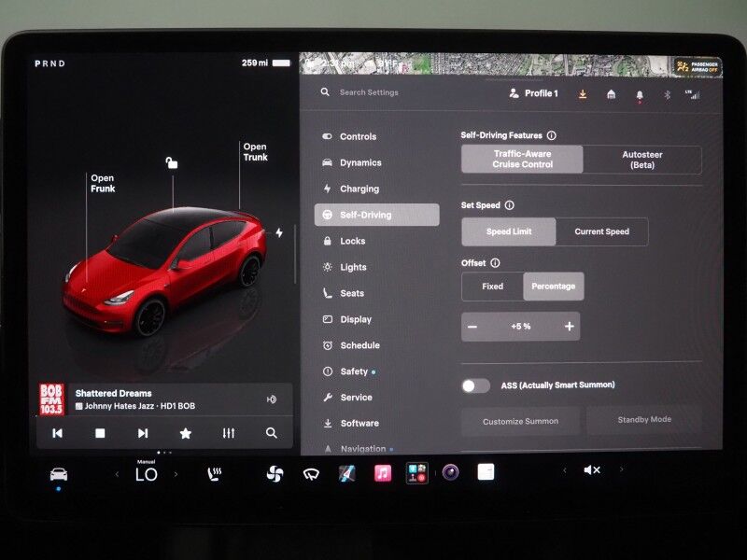The width and height of the screenshot is (747, 560).
Task: Open Bluetooth settings icon
Action: [x=667, y=95]
